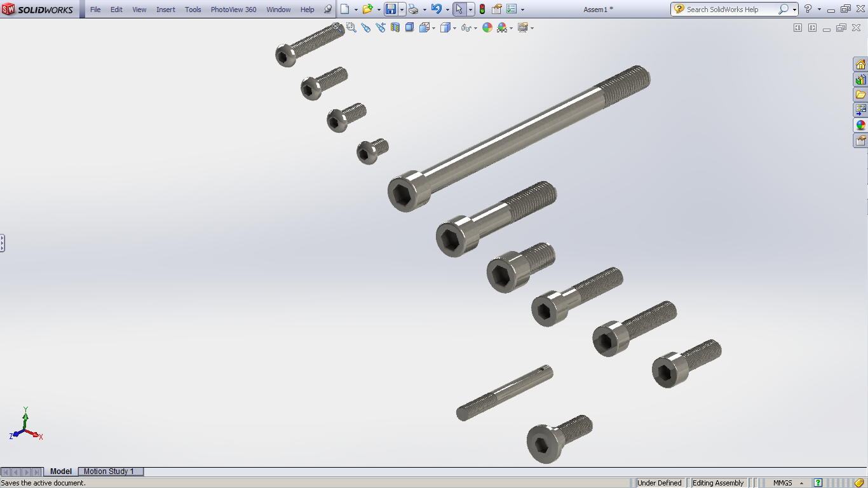Open the View Settings monitor icon
868x488 pixels.
coord(522,27)
